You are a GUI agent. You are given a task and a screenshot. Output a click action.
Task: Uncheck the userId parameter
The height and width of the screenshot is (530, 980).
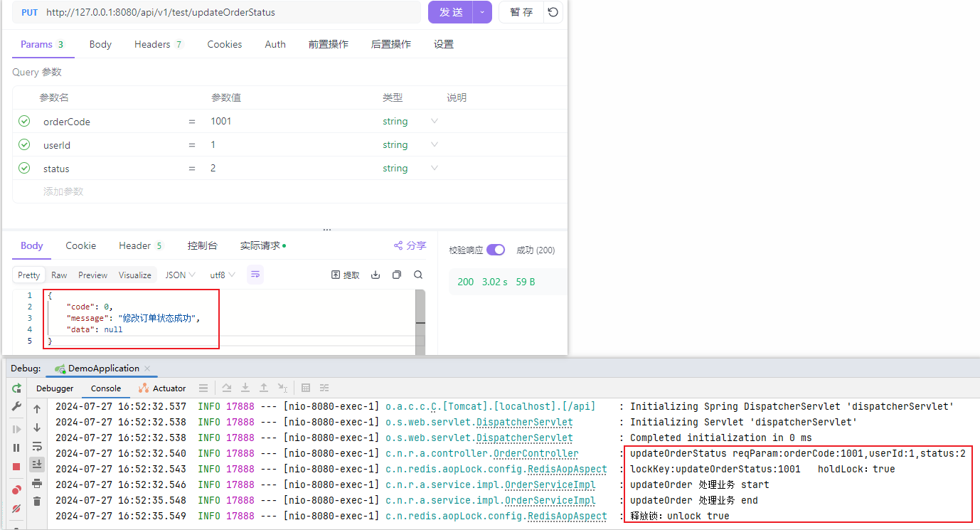coord(24,144)
